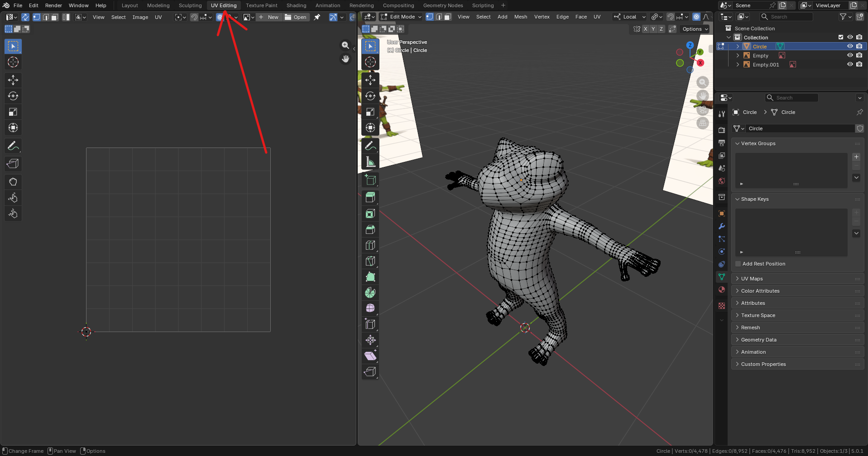Expand the UV Maps panel
The image size is (868, 456).
tap(752, 279)
